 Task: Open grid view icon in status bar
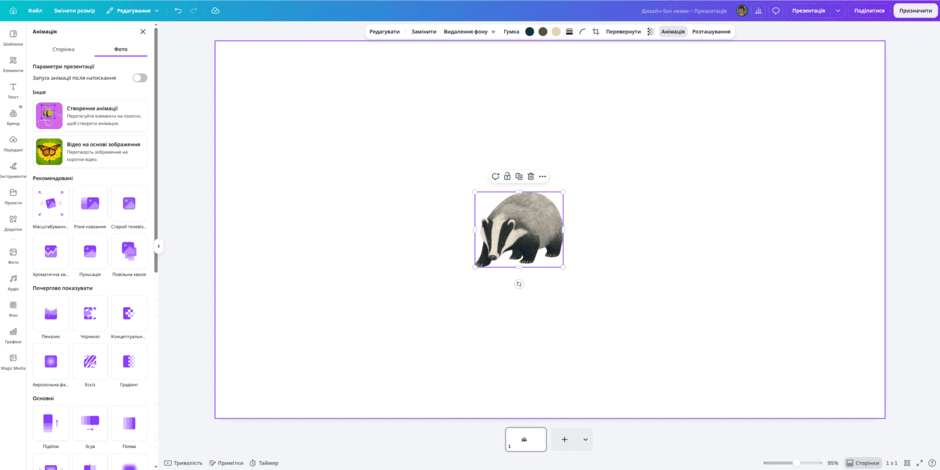pyautogui.click(x=907, y=463)
